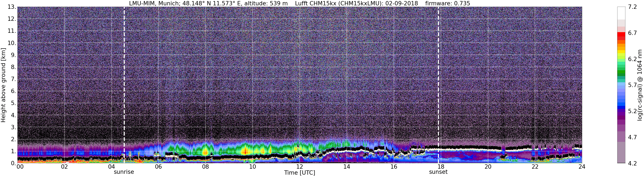Click the height axis tick label '7.'
This screenshot has width=644, height=177.
coord(13,79)
